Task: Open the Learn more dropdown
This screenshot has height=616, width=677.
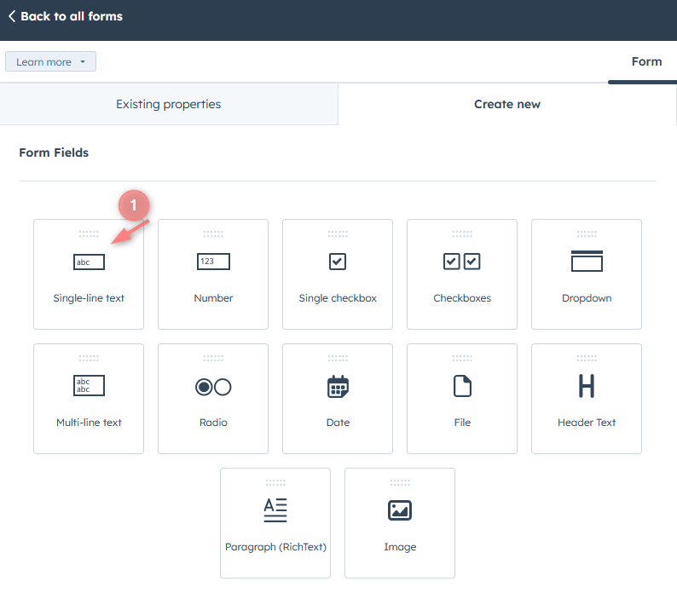Action: coord(51,61)
